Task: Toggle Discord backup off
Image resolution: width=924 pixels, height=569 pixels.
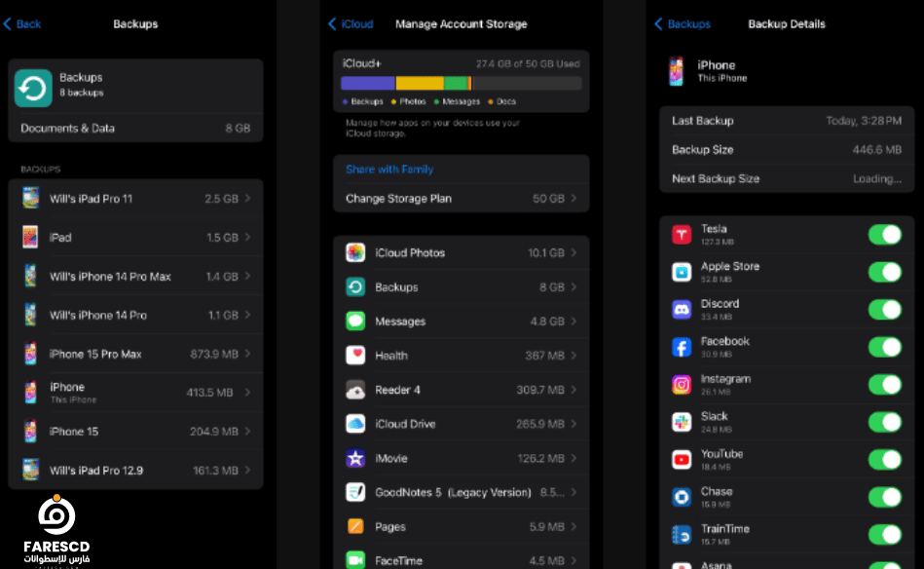Action: [x=884, y=310]
